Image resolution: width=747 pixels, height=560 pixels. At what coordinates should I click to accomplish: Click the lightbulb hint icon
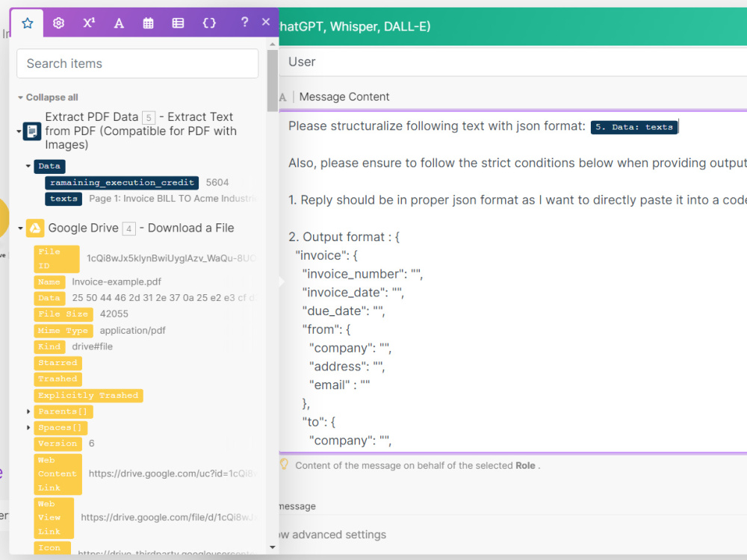[x=284, y=464]
